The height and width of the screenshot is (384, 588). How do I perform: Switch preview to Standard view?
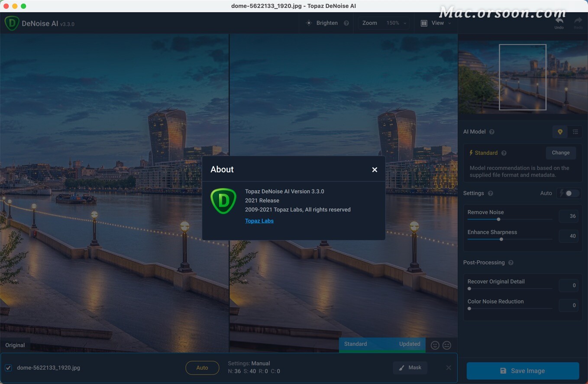click(355, 344)
